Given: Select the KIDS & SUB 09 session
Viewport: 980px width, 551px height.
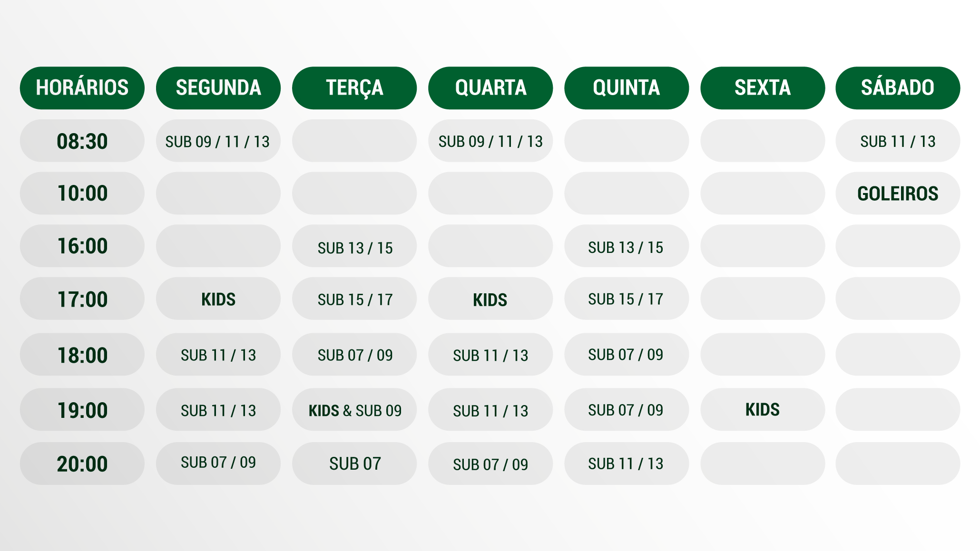Looking at the screenshot, I should (354, 410).
